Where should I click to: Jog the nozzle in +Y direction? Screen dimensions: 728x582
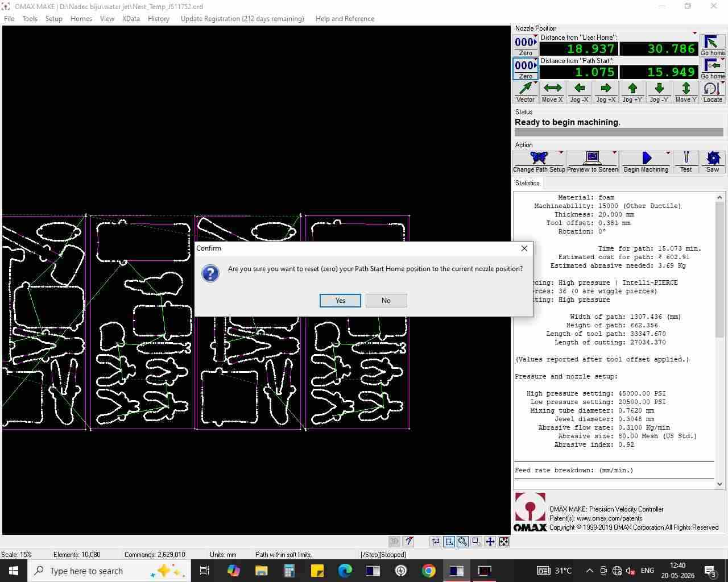(632, 92)
